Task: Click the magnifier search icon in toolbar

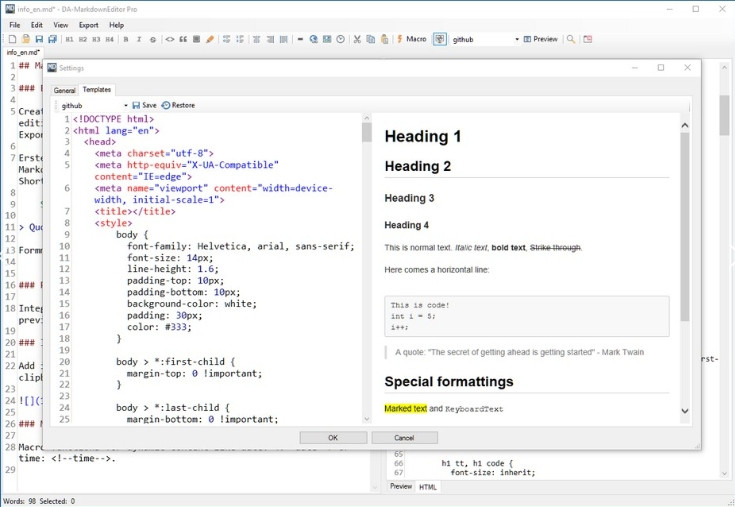Action: pyautogui.click(x=571, y=39)
